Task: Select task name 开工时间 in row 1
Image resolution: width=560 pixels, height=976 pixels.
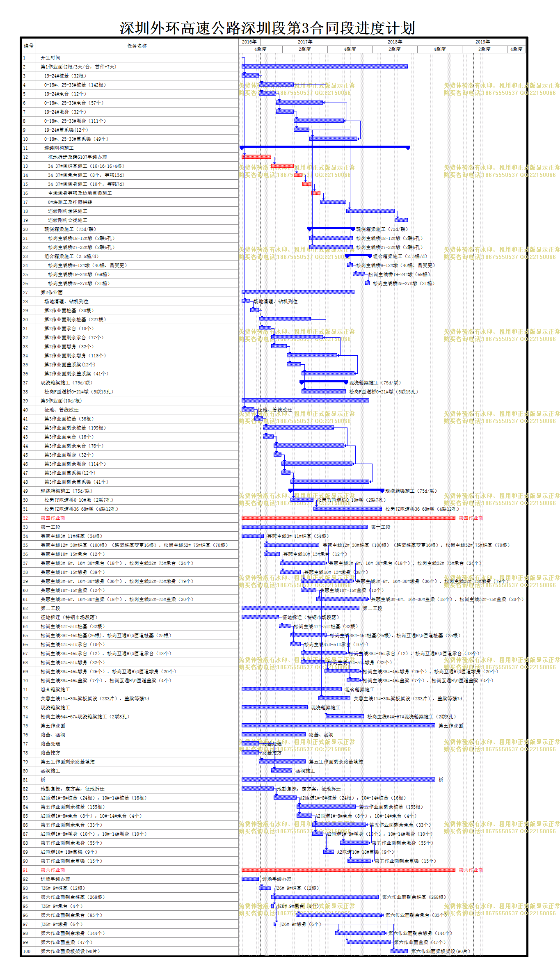Action: 50,58
